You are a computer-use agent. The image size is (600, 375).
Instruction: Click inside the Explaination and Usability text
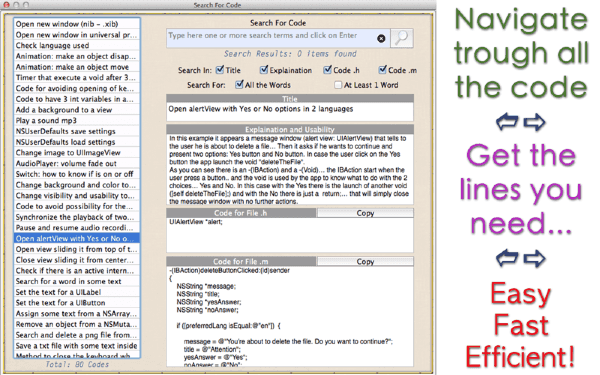pos(290,169)
